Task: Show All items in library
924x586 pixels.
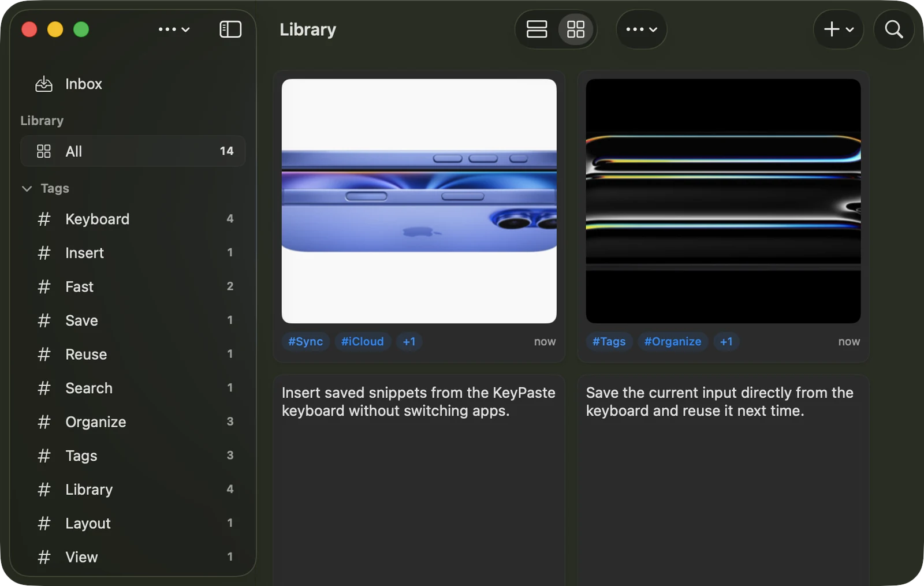Action: (x=133, y=151)
